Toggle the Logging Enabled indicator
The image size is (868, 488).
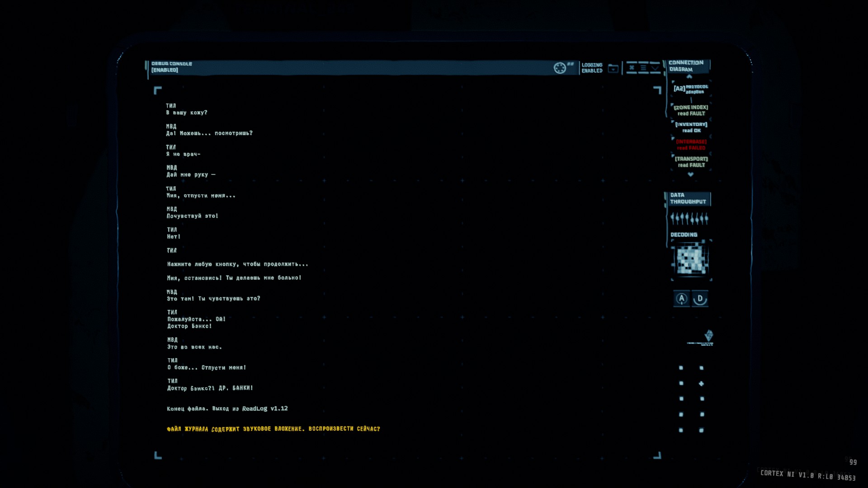[592, 68]
